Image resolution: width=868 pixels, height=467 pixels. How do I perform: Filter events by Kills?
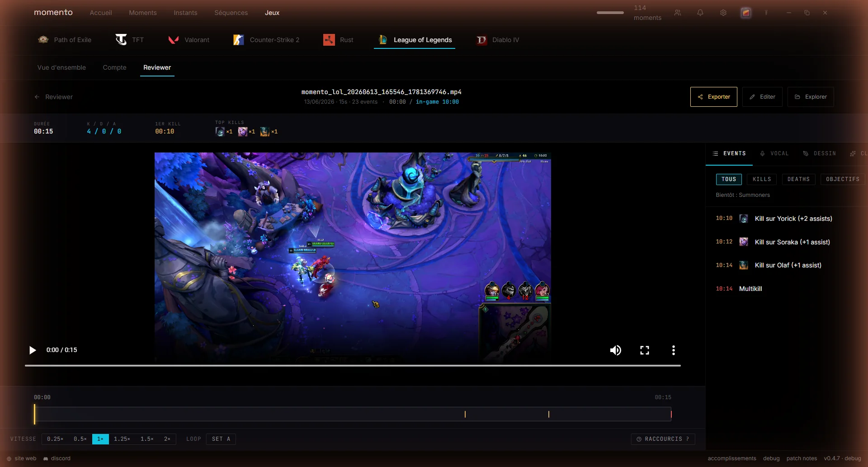pos(762,180)
